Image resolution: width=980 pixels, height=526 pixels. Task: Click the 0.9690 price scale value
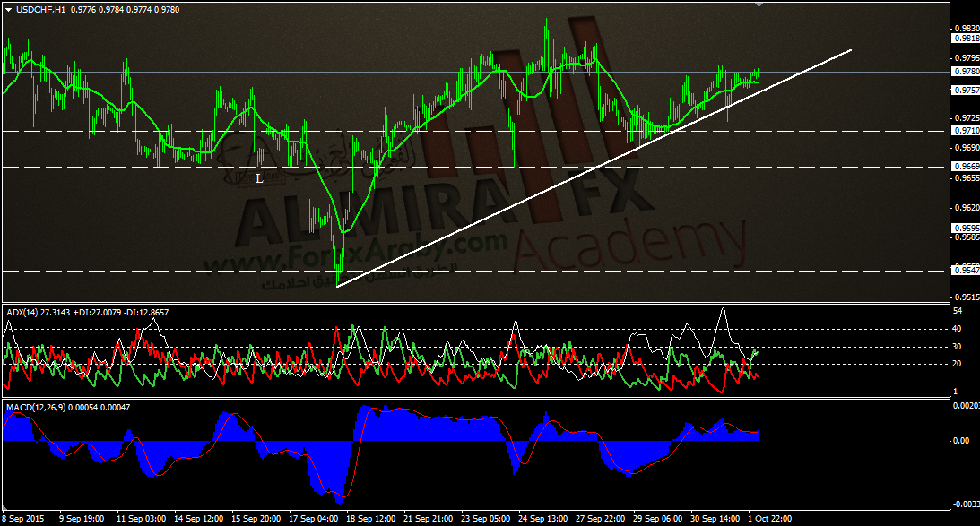pyautogui.click(x=967, y=148)
